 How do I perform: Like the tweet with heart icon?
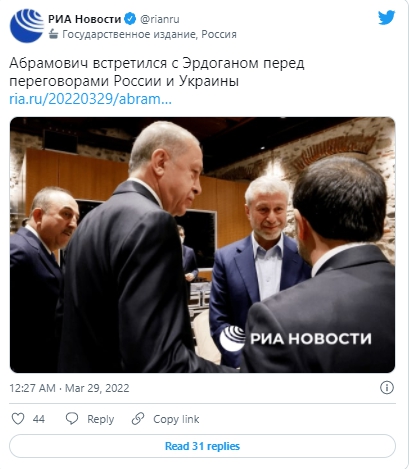pyautogui.click(x=18, y=419)
